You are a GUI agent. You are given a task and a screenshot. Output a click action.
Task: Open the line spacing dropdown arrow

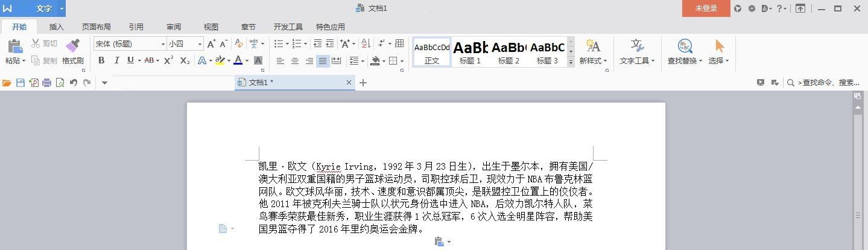363,60
